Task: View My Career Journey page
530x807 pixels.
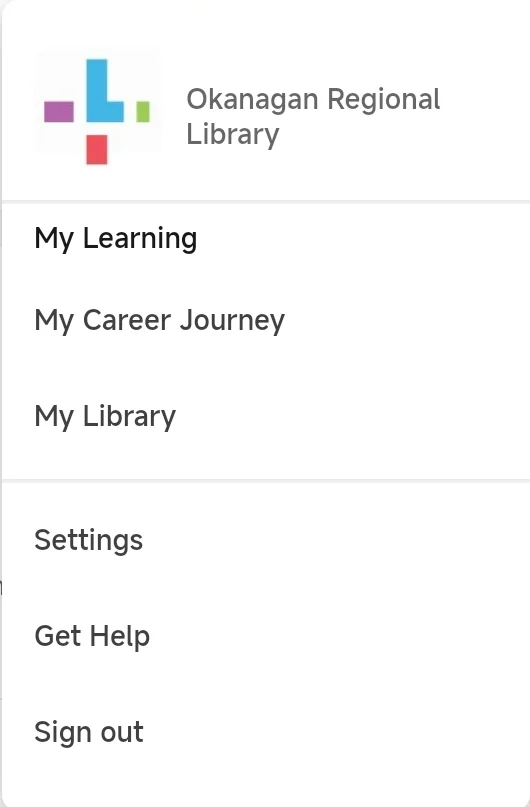Action: tap(160, 320)
